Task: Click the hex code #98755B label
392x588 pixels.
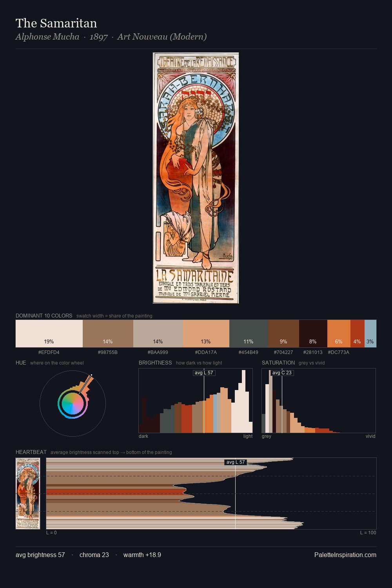Action: coord(108,352)
